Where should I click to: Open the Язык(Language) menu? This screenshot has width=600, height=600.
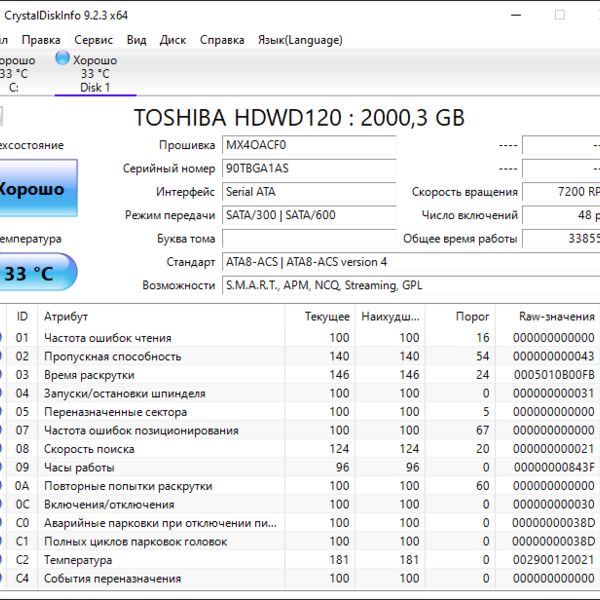click(300, 40)
